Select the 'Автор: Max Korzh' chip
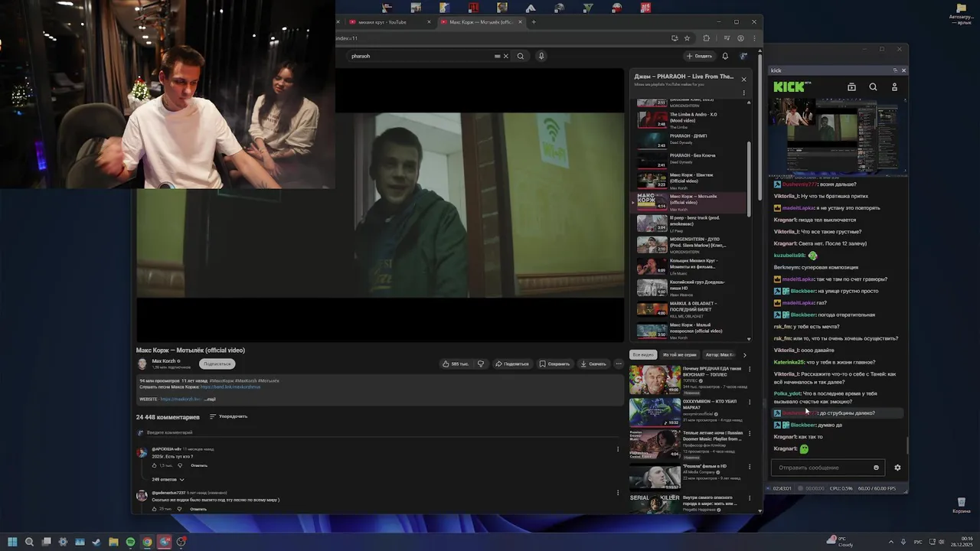The width and height of the screenshot is (980, 551). (719, 355)
